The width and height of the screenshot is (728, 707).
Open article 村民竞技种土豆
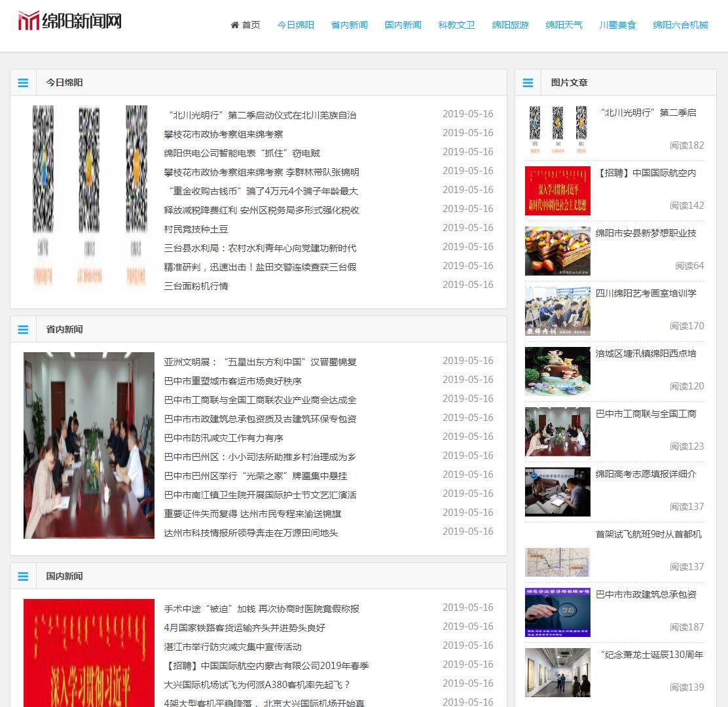(196, 229)
